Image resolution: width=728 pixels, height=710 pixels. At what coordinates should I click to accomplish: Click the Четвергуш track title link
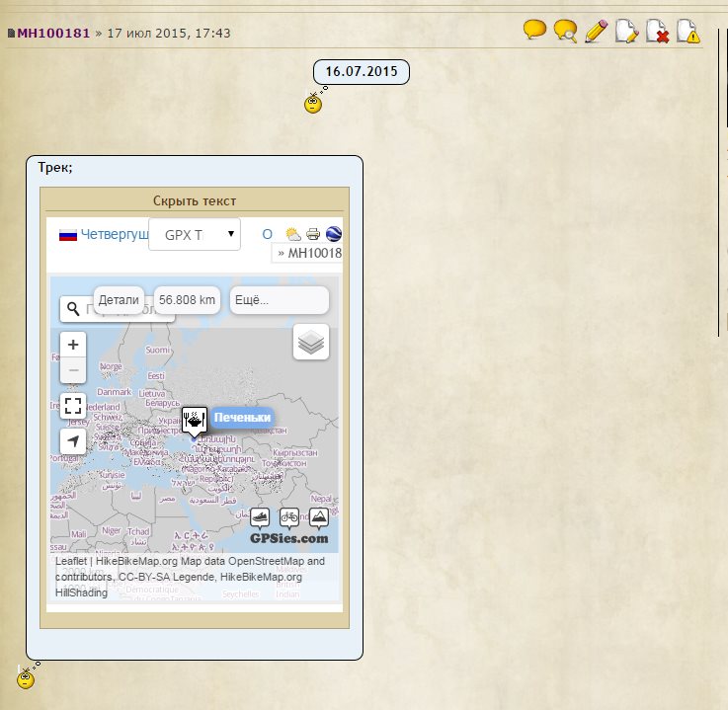tap(114, 235)
